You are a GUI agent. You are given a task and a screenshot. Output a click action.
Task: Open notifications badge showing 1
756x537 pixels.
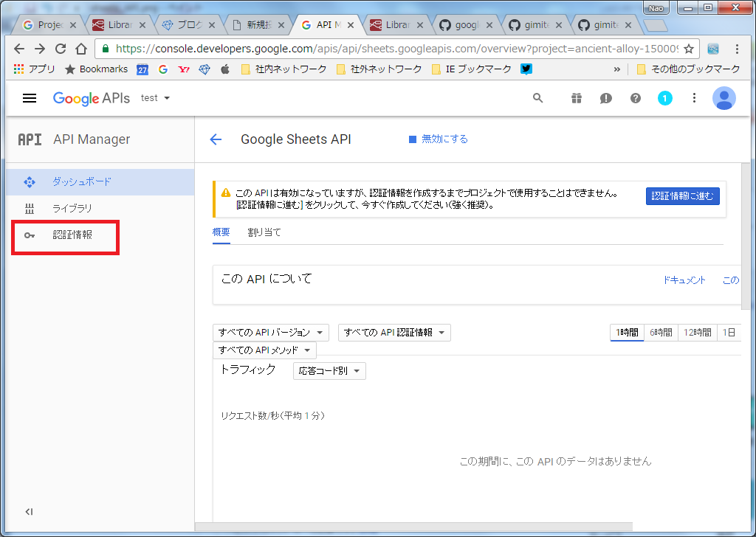pyautogui.click(x=665, y=98)
